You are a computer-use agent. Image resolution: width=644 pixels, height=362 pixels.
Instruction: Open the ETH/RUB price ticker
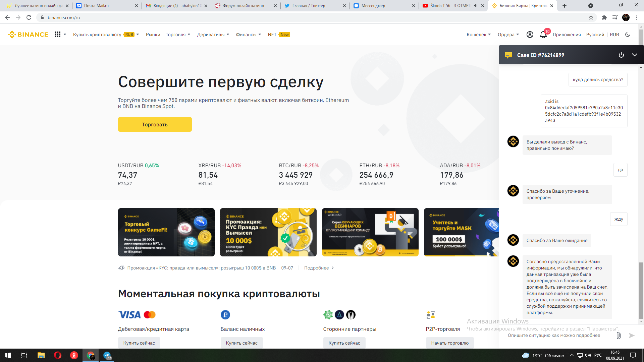379,174
